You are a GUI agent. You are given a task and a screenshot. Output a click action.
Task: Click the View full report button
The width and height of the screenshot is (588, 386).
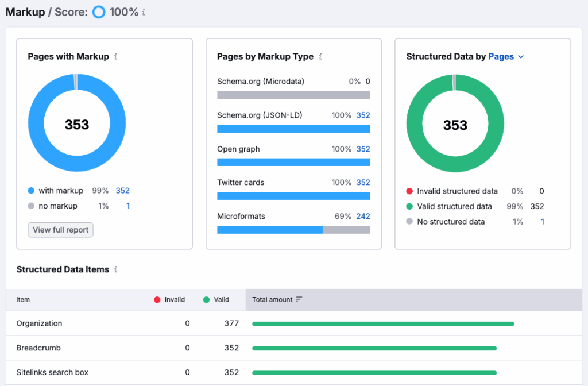(60, 230)
